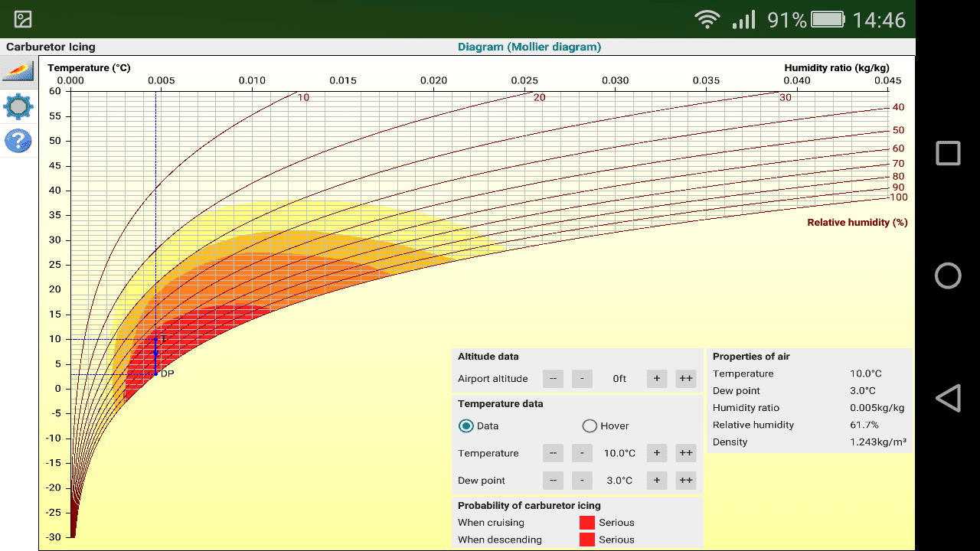The height and width of the screenshot is (551, 980).
Task: Click the 0ft airport altitude value
Action: tap(619, 379)
